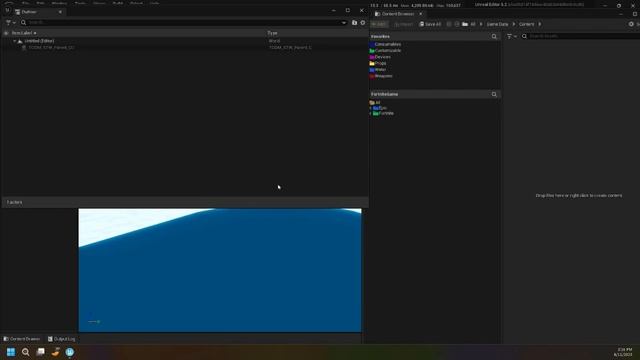Viewport: 640px width, 360px height.
Task: Click the Unreal logo icon beside Outliner tab
Action: [x=7, y=11]
